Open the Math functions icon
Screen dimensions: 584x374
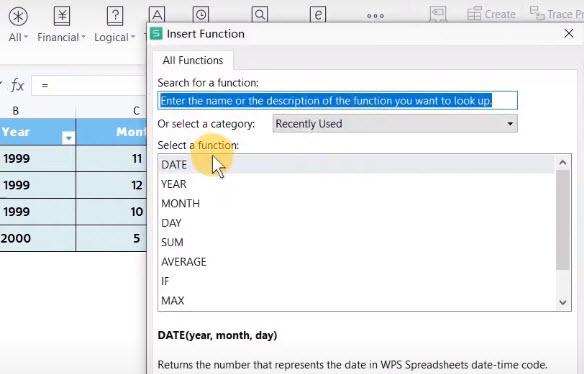(318, 15)
